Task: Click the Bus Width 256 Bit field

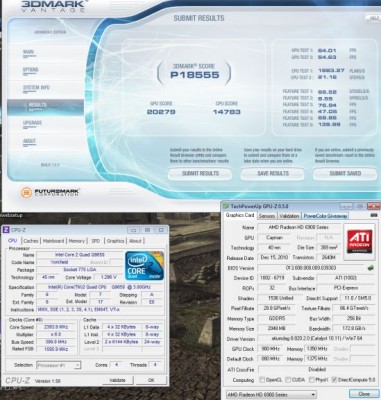Action: [x=354, y=319]
